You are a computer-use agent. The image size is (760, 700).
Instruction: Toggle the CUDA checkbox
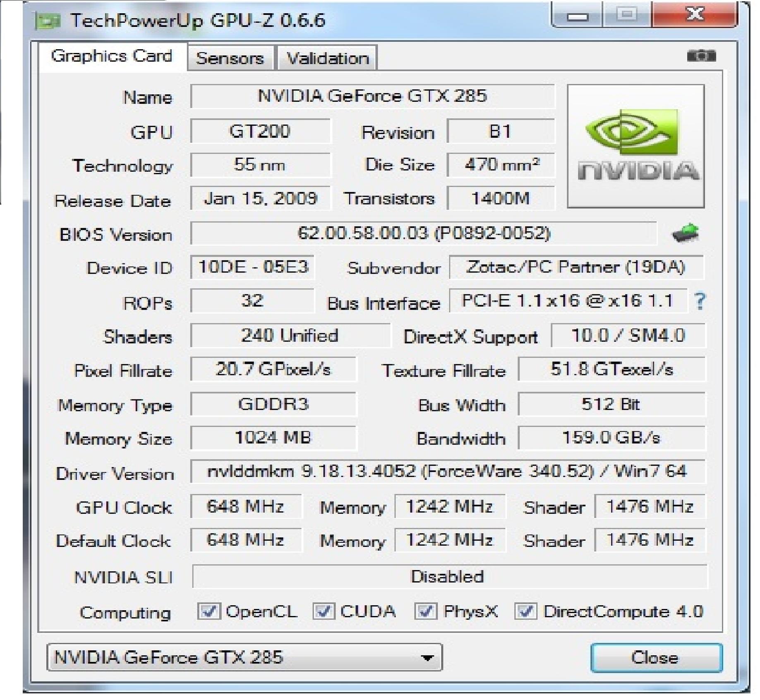point(324,611)
